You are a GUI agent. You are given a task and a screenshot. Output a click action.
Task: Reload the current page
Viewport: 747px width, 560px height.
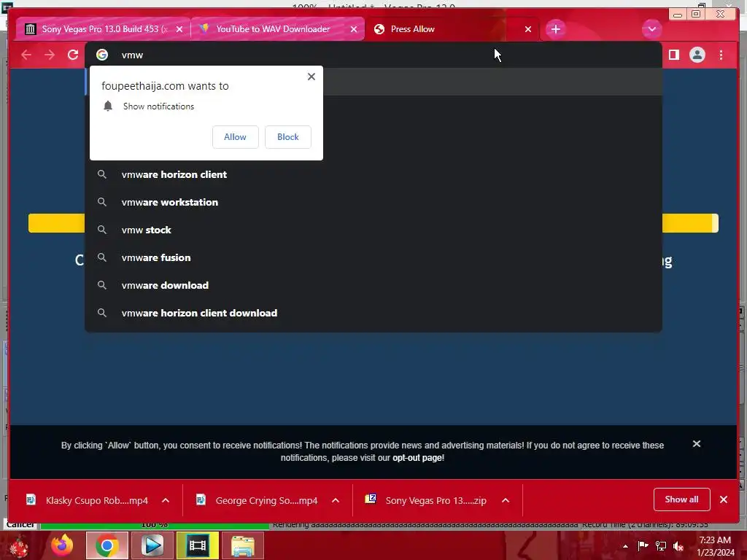73,55
